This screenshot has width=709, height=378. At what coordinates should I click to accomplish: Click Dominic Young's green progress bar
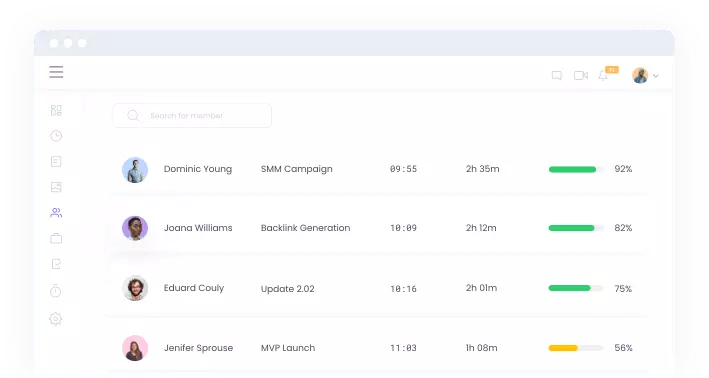pos(576,170)
